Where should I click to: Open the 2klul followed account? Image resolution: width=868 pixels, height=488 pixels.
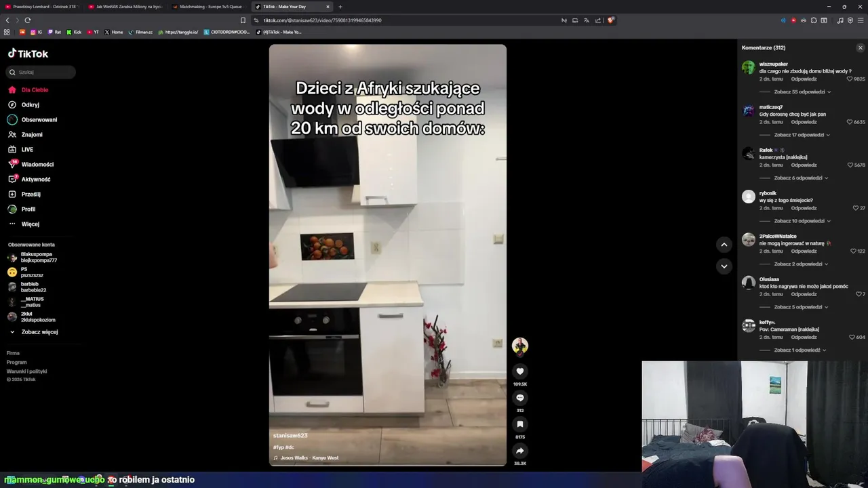click(31, 317)
